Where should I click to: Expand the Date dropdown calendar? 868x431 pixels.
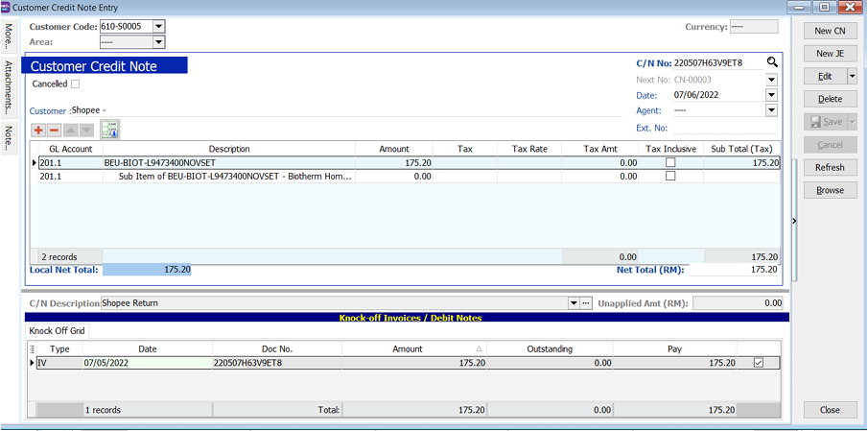coord(771,95)
